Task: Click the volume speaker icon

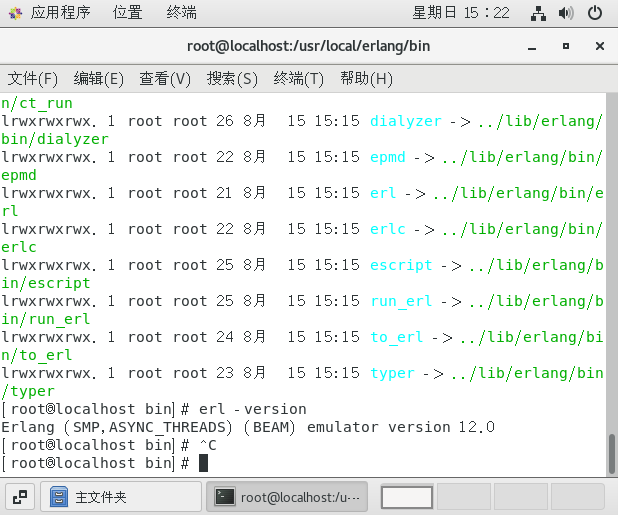Action: (x=566, y=13)
